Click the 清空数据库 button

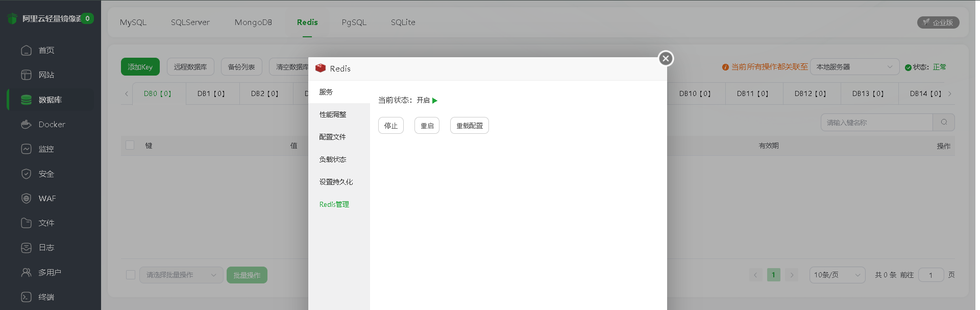click(x=289, y=67)
